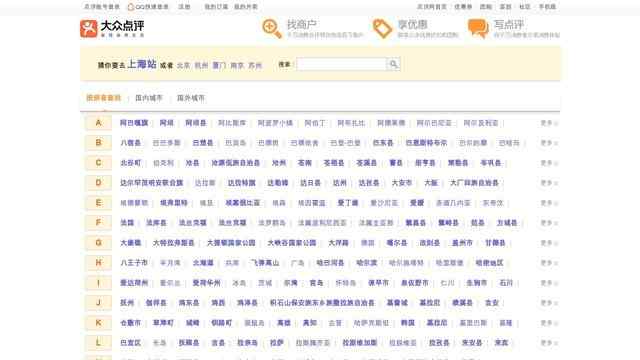
Task: Expand 更多 for row A
Action: pos(549,123)
